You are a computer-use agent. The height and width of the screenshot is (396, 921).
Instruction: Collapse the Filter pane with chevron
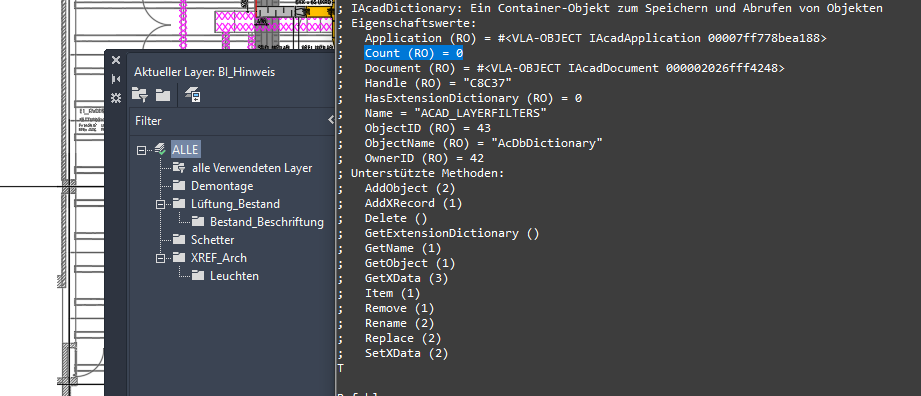(x=331, y=120)
